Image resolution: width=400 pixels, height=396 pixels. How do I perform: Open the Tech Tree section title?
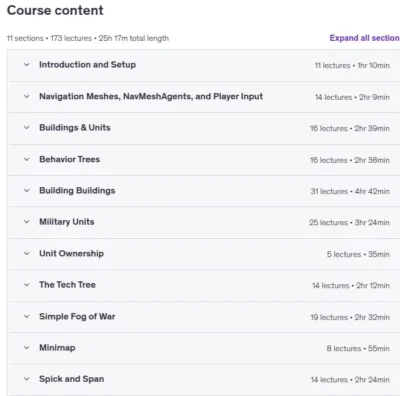click(x=67, y=285)
